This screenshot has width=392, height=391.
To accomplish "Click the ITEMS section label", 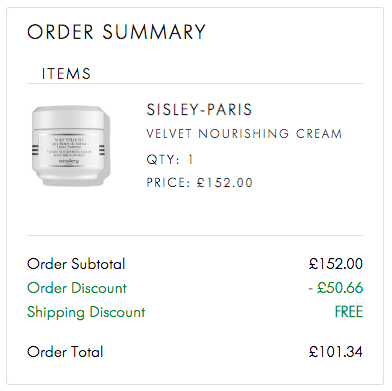I will pyautogui.click(x=66, y=74).
